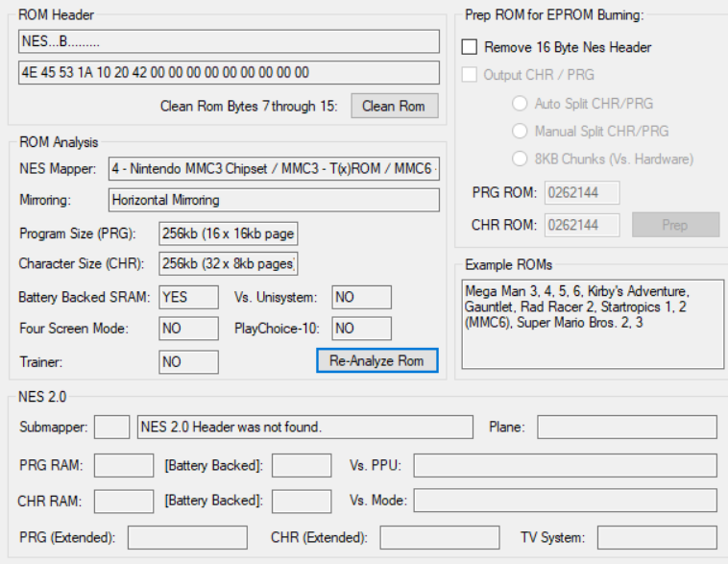Click the CHR RAM field
Screen dimensions: 728x564
click(124, 502)
